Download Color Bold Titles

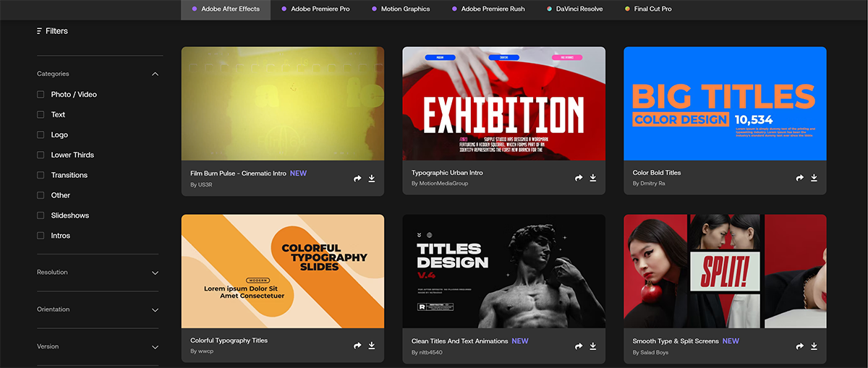point(814,178)
